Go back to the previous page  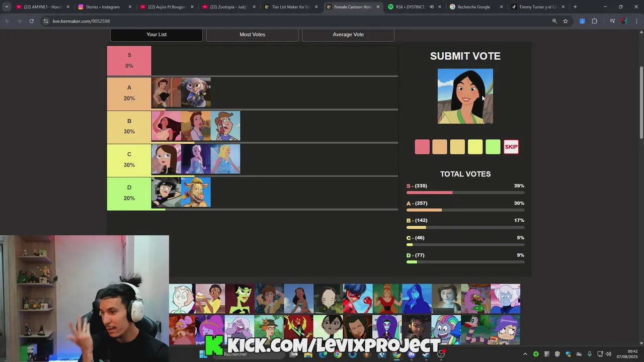pyautogui.click(x=7, y=21)
